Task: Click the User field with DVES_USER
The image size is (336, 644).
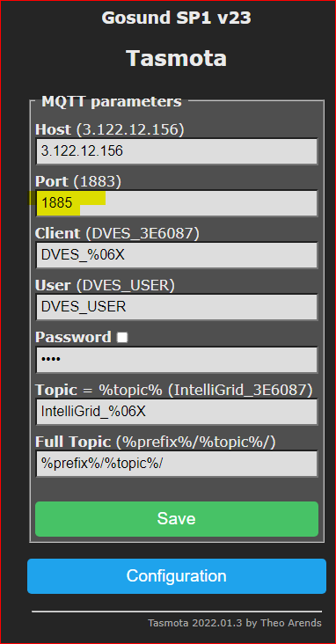Action: pos(177,307)
